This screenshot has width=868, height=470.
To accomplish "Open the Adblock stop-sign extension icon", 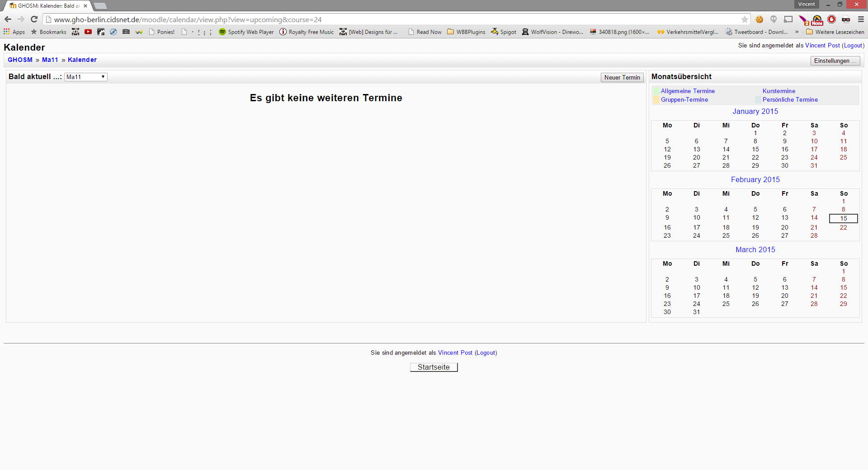I will click(x=831, y=19).
